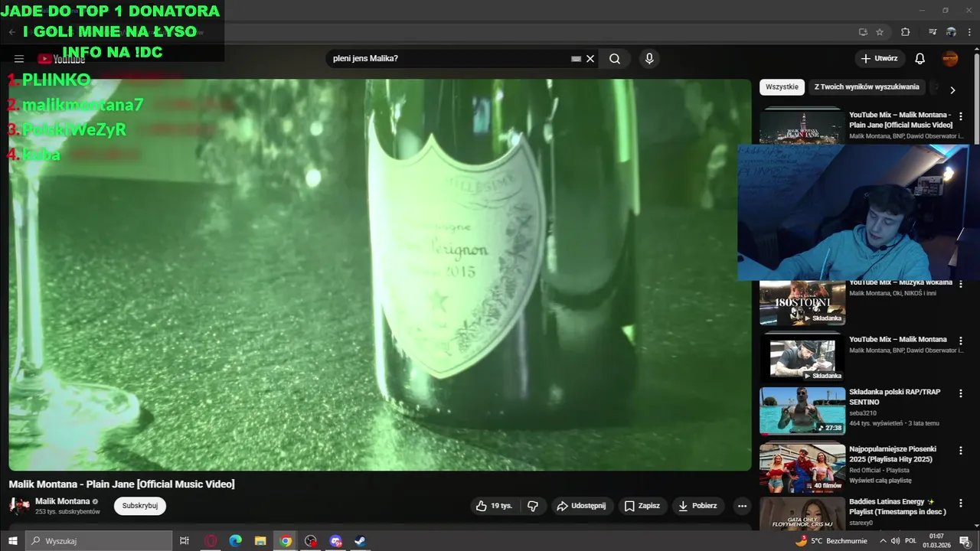
Task: Open the YouTube Mix – Malik Montana thumbnail
Action: [x=802, y=357]
